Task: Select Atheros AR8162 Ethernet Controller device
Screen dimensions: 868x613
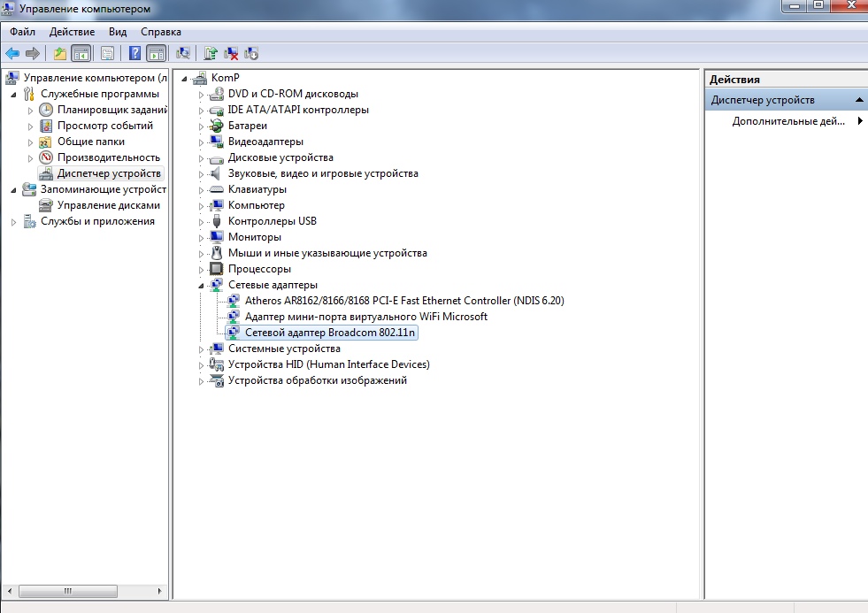Action: 403,301
